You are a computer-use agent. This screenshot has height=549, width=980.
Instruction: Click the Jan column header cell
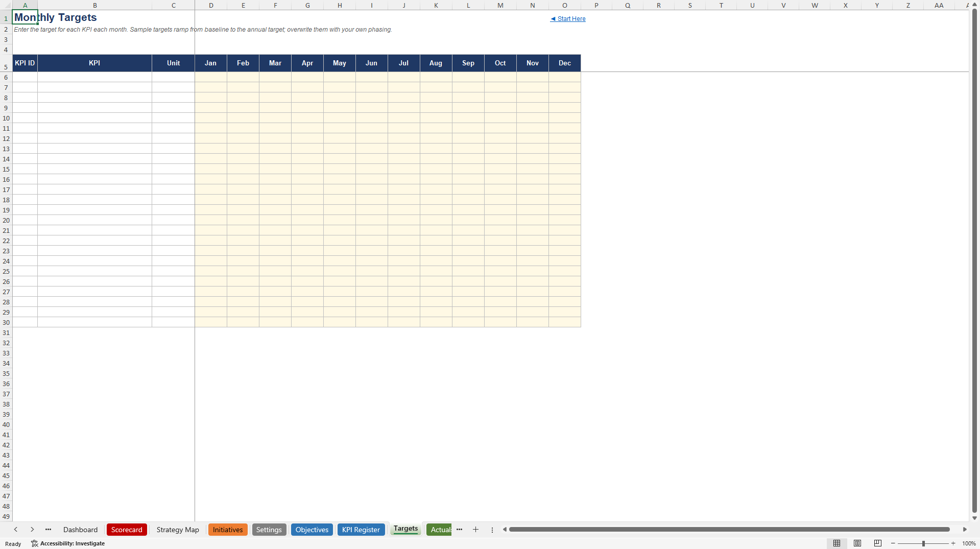coord(211,63)
